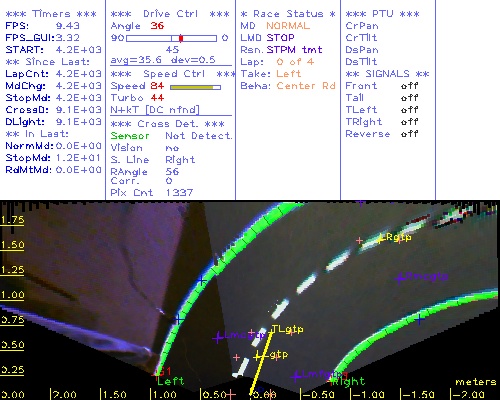Image resolution: width=500 pixels, height=400 pixels.
Task: Click the Angle slider red indicator
Action: (181, 38)
